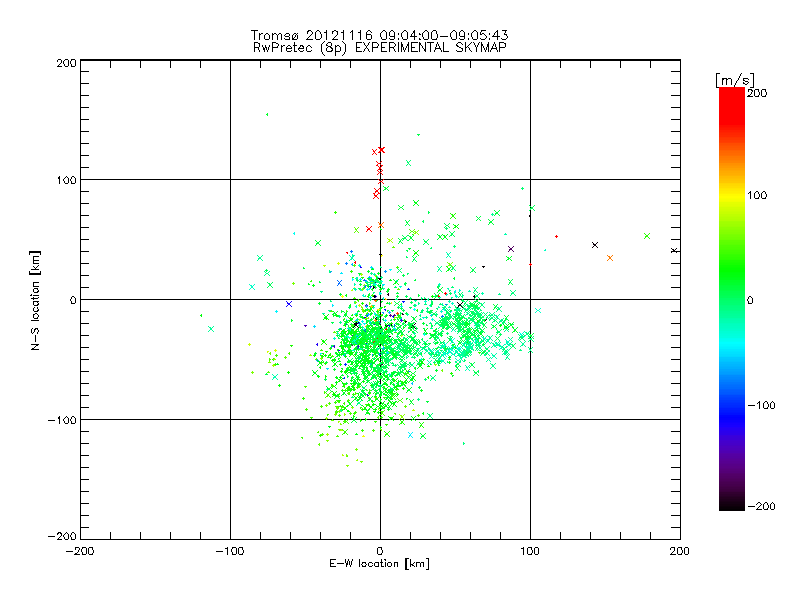Click the purple X marker near 85 km east
This screenshot has height=600, width=800.
511,249
